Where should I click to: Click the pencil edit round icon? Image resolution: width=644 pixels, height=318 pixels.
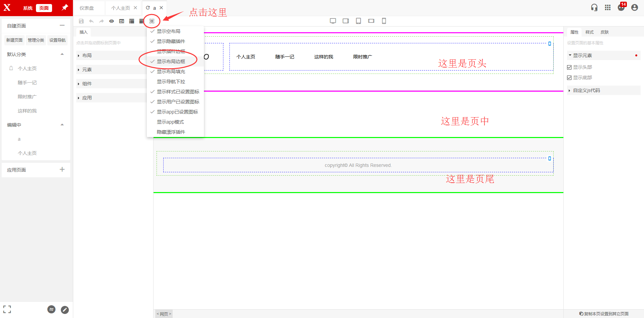(x=65, y=310)
